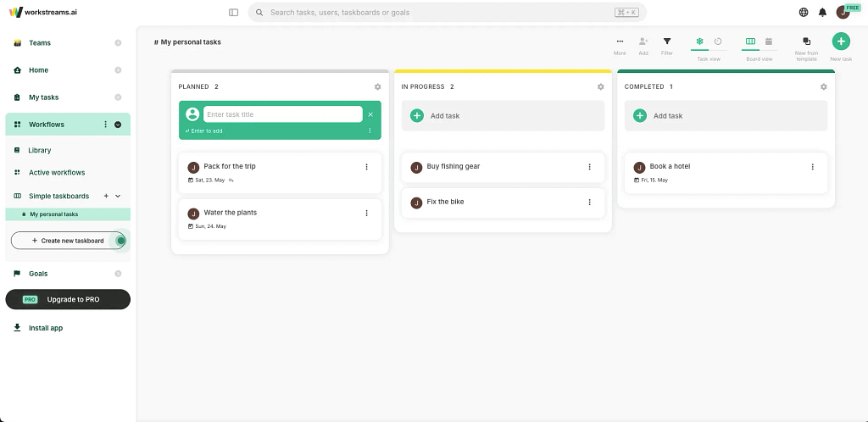This screenshot has width=868, height=422.
Task: Open Simple taskboards section
Action: (x=58, y=196)
